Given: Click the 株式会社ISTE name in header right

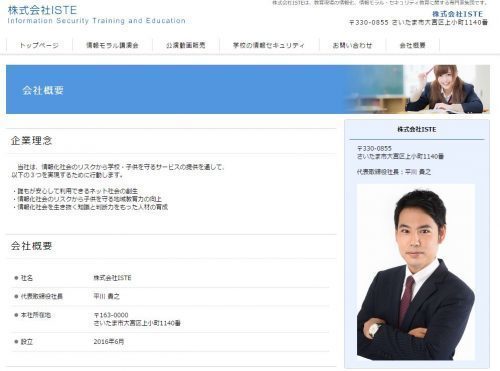Looking at the screenshot, I should (x=457, y=14).
